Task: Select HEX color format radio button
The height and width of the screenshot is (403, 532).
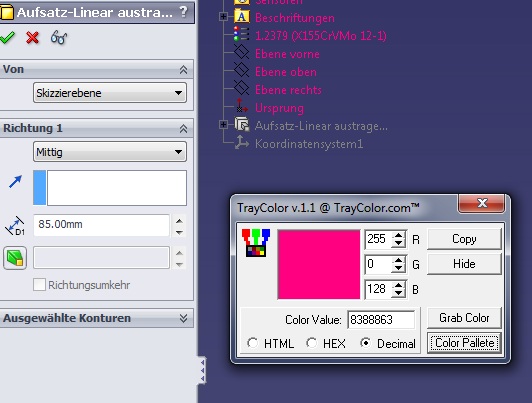Action: (311, 343)
